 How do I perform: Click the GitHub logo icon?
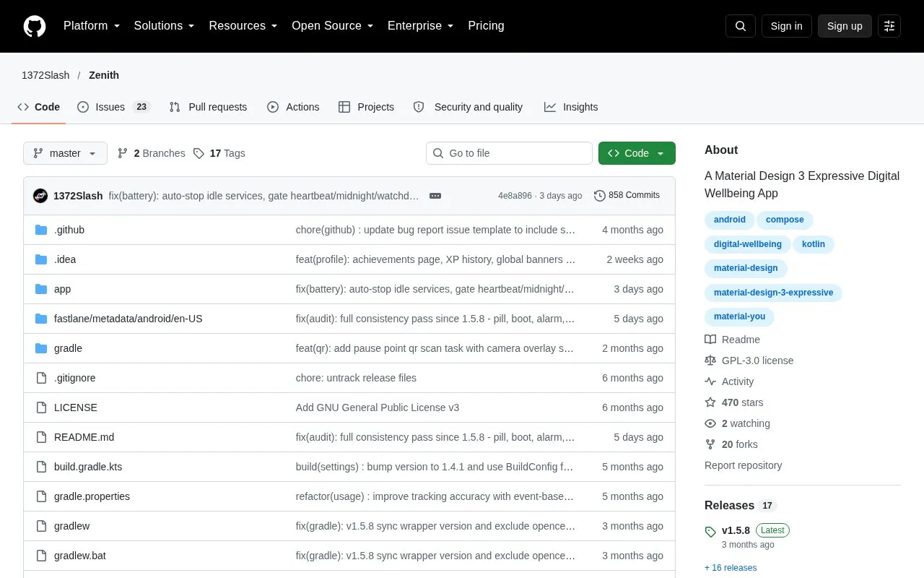35,26
